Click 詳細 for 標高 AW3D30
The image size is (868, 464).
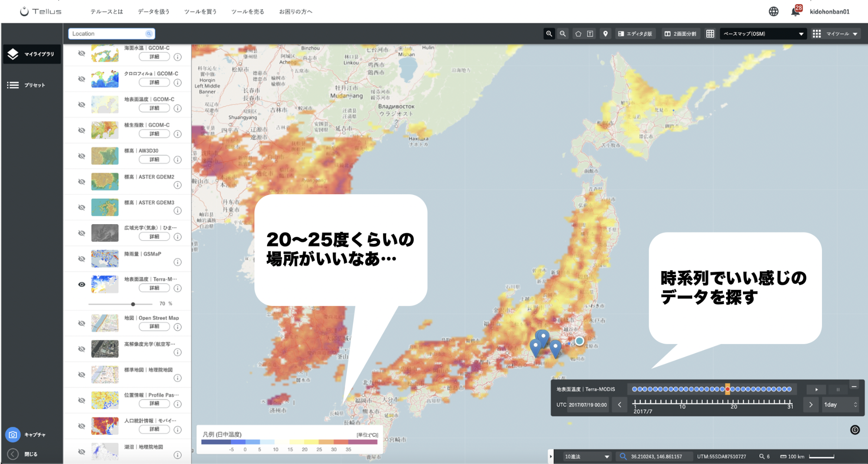click(x=154, y=160)
